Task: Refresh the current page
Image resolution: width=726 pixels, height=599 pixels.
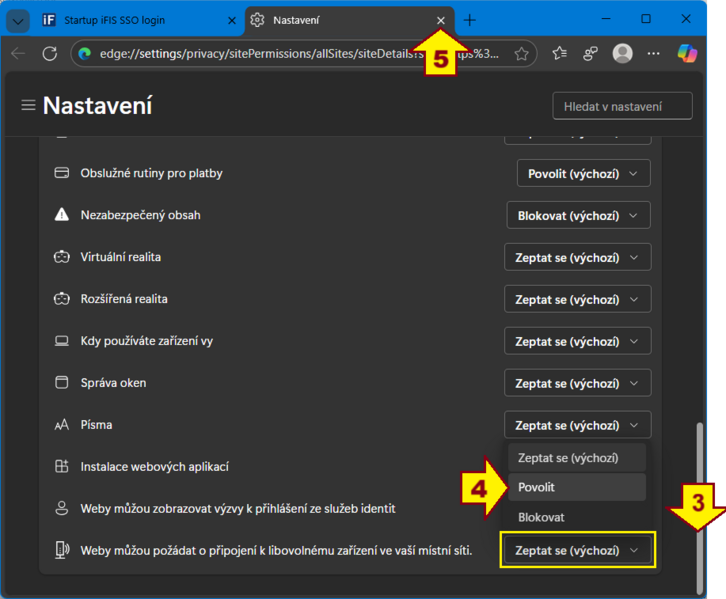Action: click(x=50, y=54)
